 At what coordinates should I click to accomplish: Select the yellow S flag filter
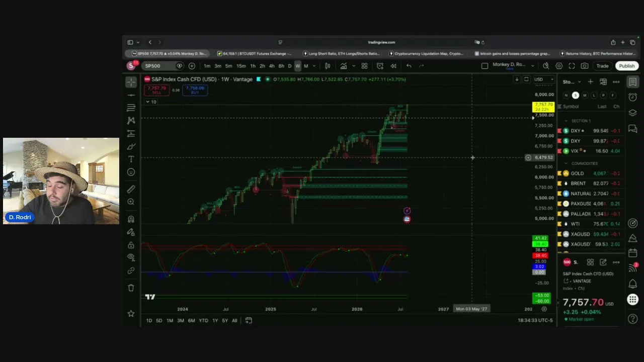click(x=576, y=96)
